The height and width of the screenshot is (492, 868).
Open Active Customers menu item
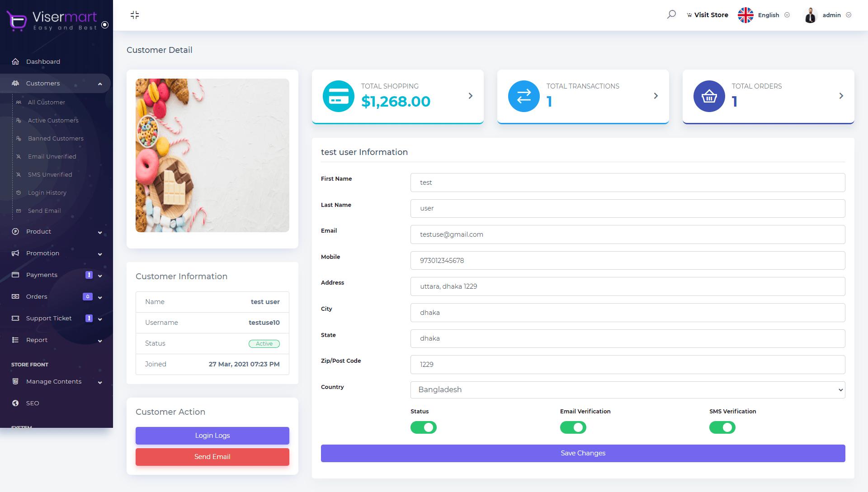53,120
